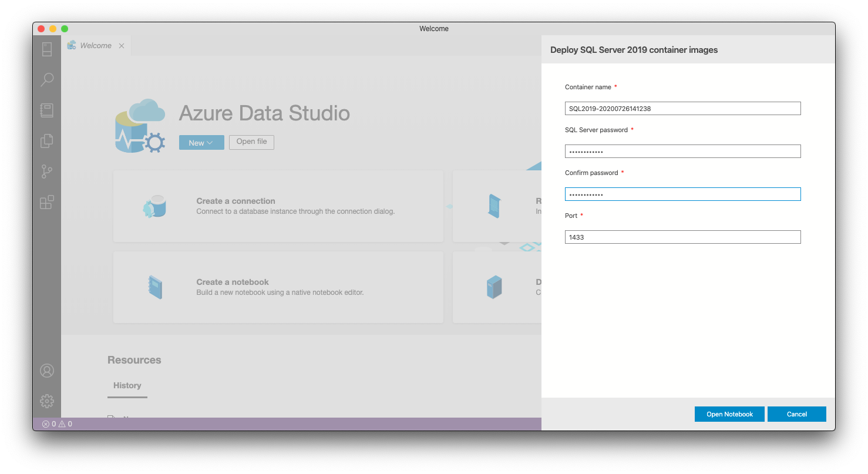The image size is (868, 474).
Task: Click the Port input field
Action: point(682,237)
